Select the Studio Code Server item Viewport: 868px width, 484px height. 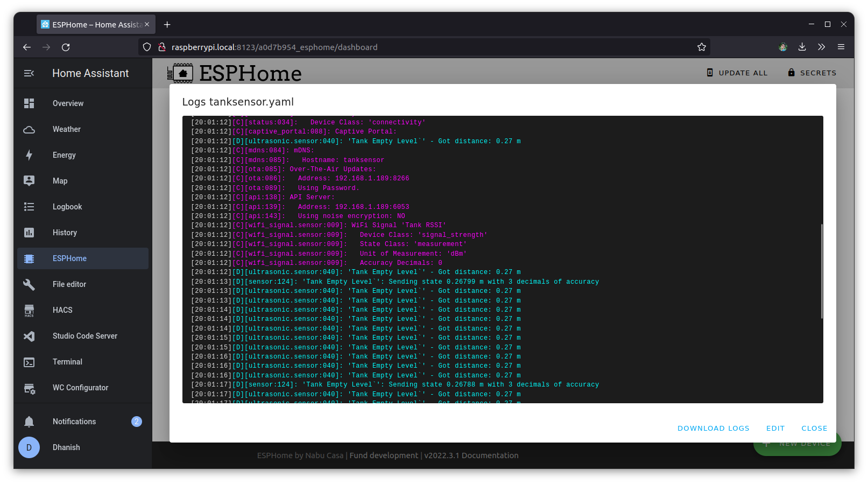[x=83, y=336]
